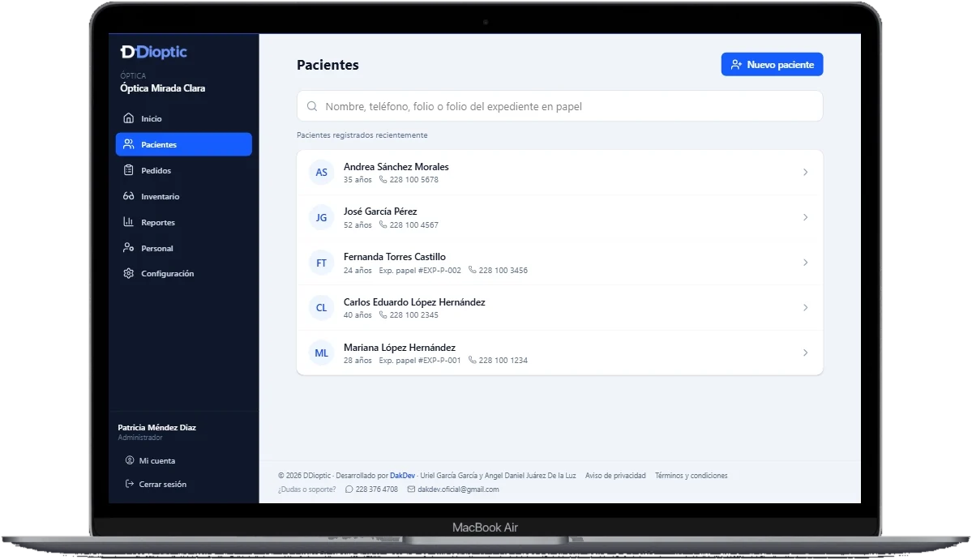Open the Inicio home icon in sidebar

click(x=128, y=118)
